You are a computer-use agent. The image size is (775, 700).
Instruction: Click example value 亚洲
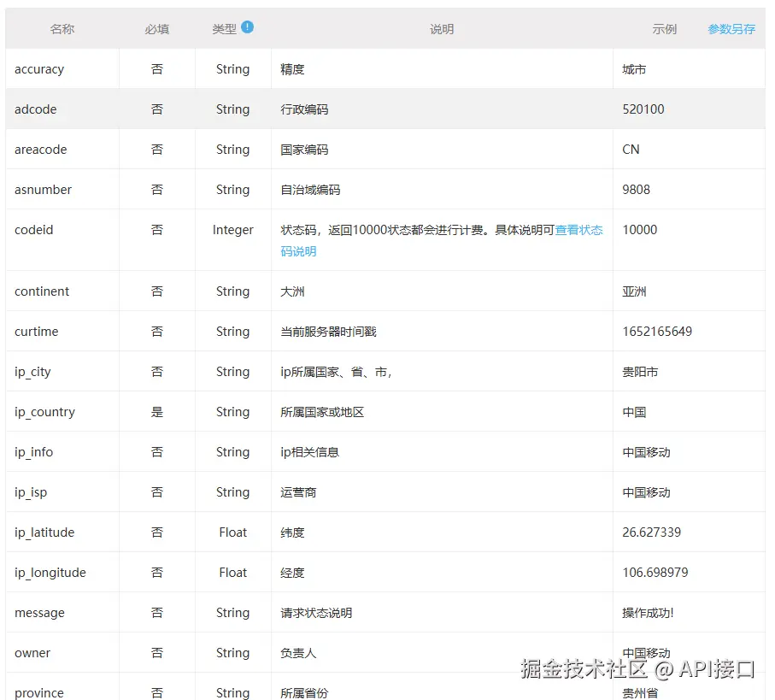tap(634, 291)
